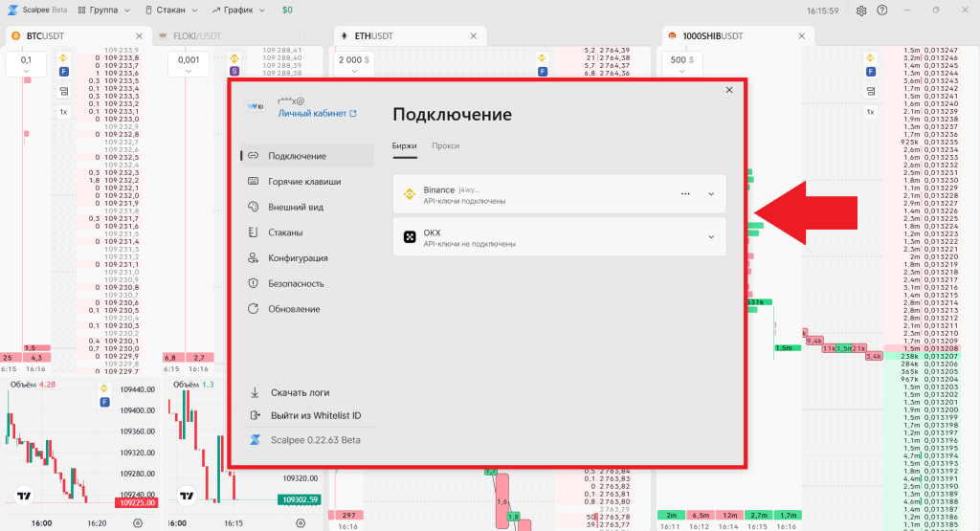Screen dimensions: 980x531
Task: Switch to the FLOKI/USDT tab
Action: coord(197,36)
